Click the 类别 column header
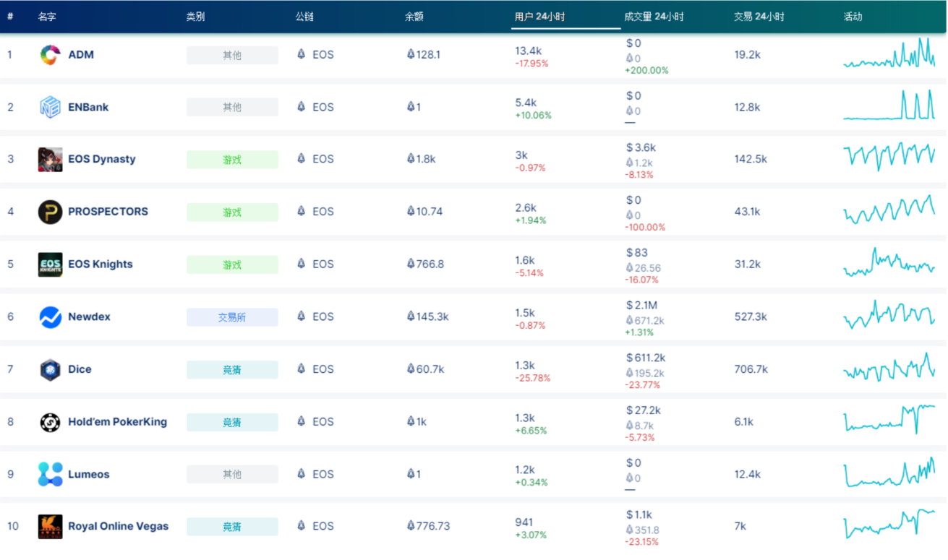The height and width of the screenshot is (560, 948). tap(195, 17)
